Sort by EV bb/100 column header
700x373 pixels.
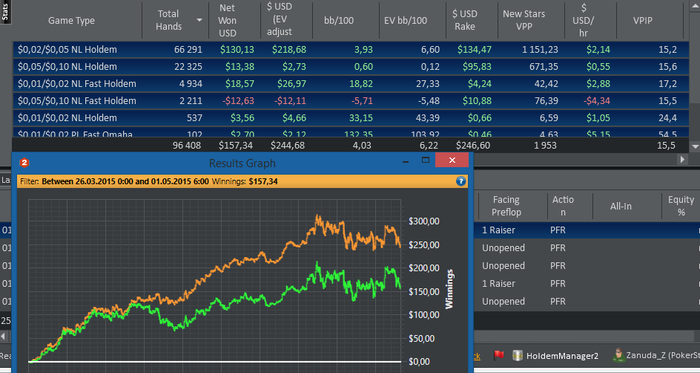point(405,20)
